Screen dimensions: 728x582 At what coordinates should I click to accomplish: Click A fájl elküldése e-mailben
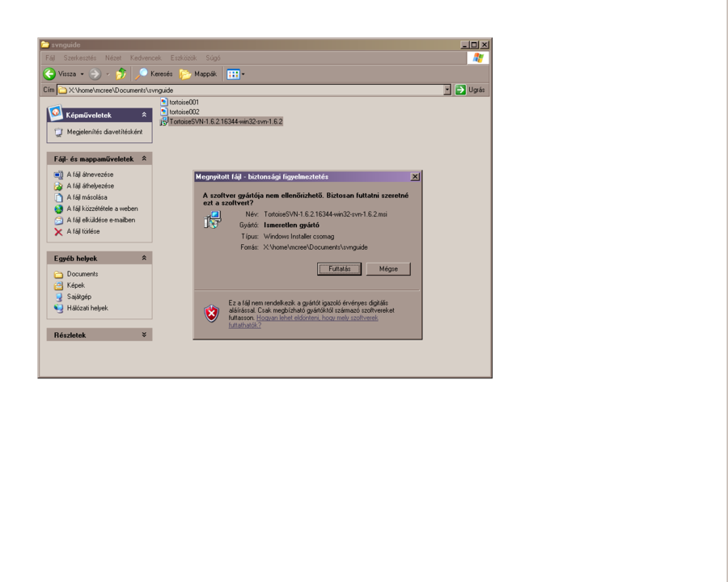tap(101, 220)
